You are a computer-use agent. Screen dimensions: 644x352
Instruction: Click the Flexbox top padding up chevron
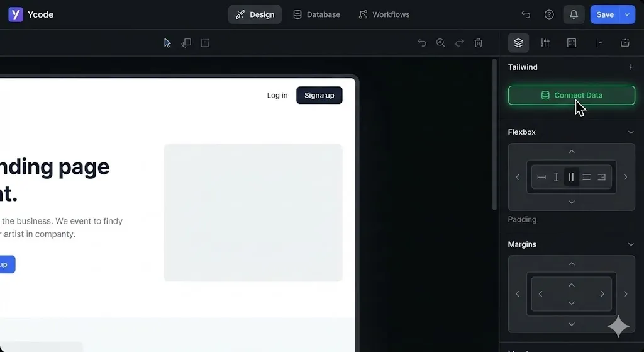[x=571, y=152]
